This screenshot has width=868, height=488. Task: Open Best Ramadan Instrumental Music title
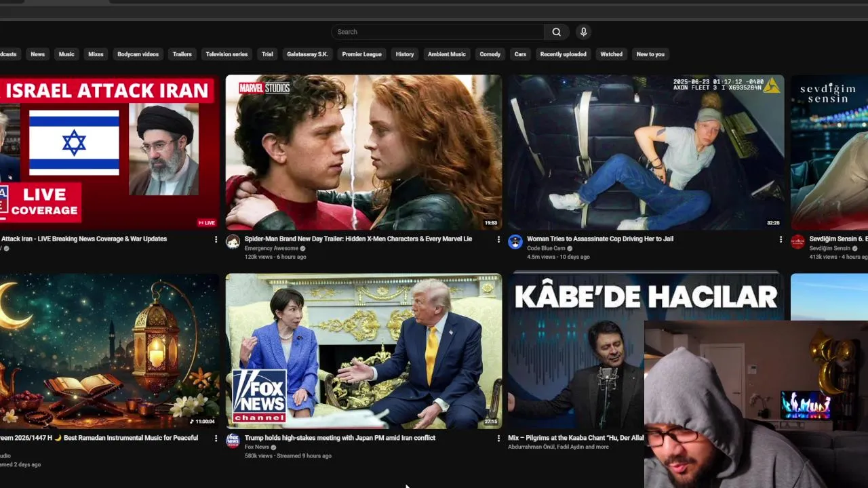coord(99,438)
